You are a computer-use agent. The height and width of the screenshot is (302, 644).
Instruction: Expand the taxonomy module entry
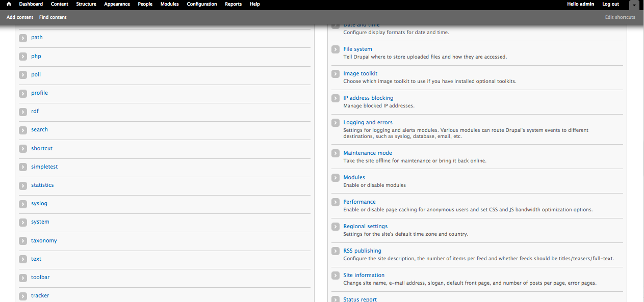[23, 240]
